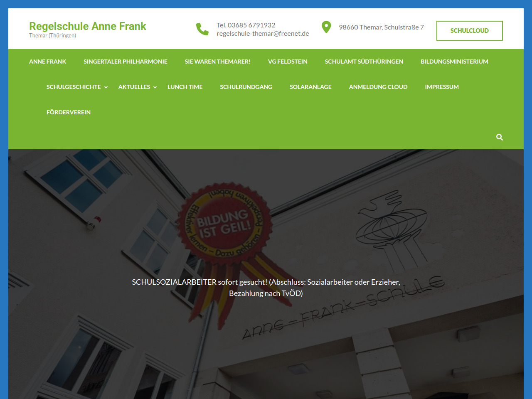Click the search magnifier icon
The image size is (532, 399).
tap(500, 137)
